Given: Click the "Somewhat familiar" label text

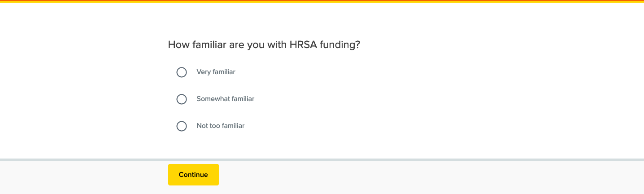Looking at the screenshot, I should 225,99.
